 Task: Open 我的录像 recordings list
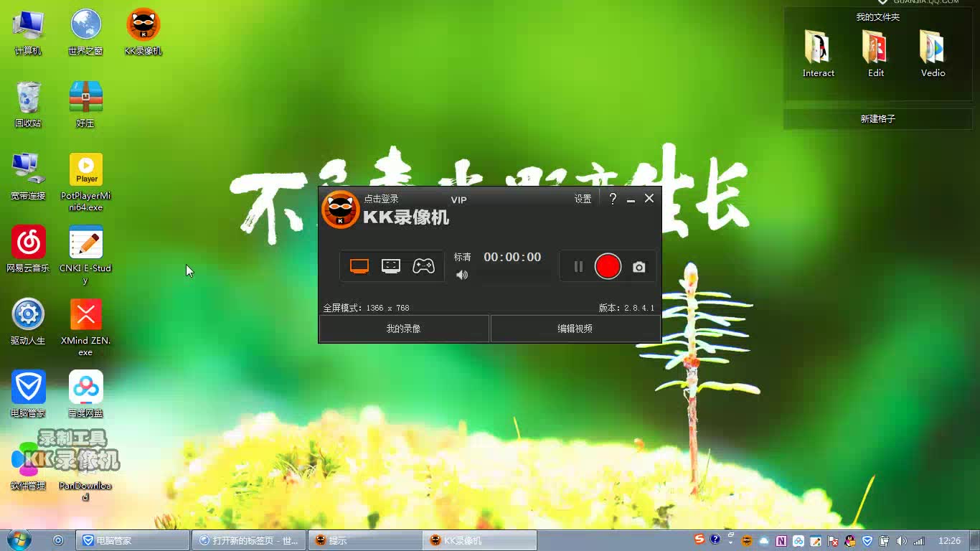pos(404,329)
